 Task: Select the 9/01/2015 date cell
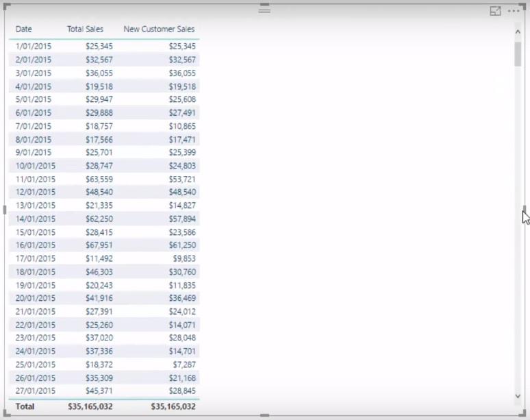(x=34, y=153)
